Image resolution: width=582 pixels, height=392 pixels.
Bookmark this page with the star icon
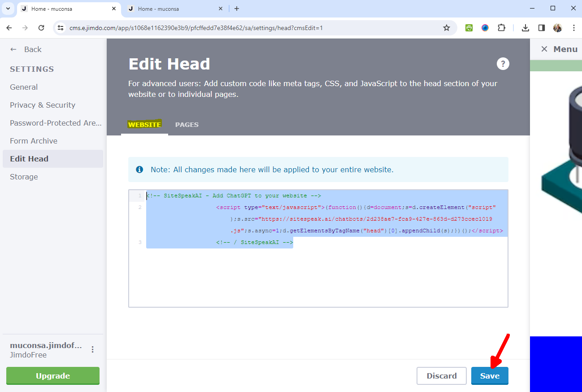pos(446,28)
